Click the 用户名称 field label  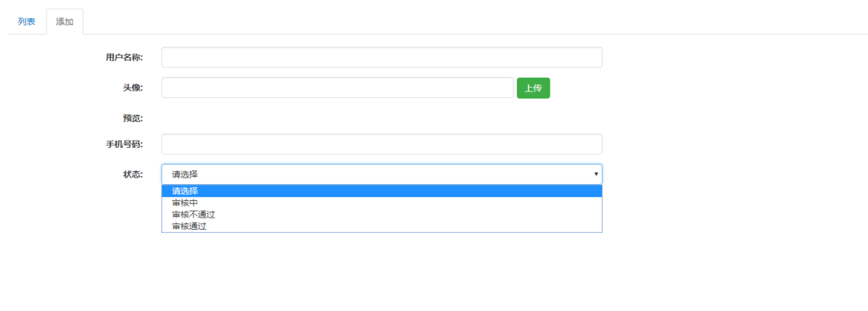pos(125,58)
